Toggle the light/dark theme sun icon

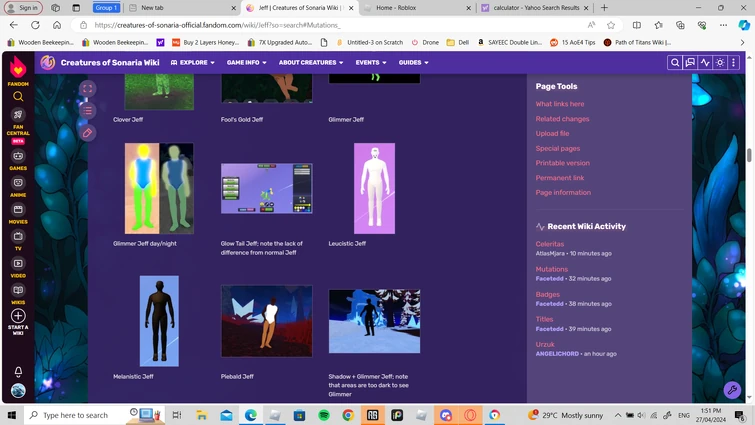pyautogui.click(x=720, y=63)
